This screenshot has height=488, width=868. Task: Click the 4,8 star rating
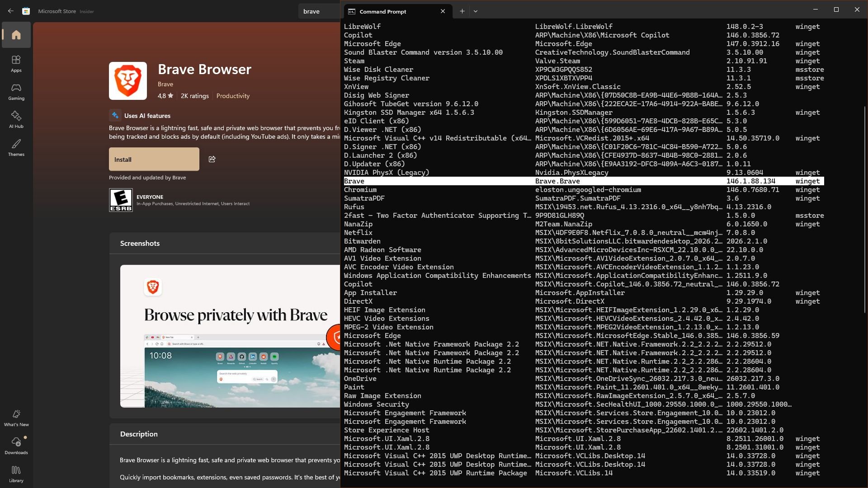165,96
